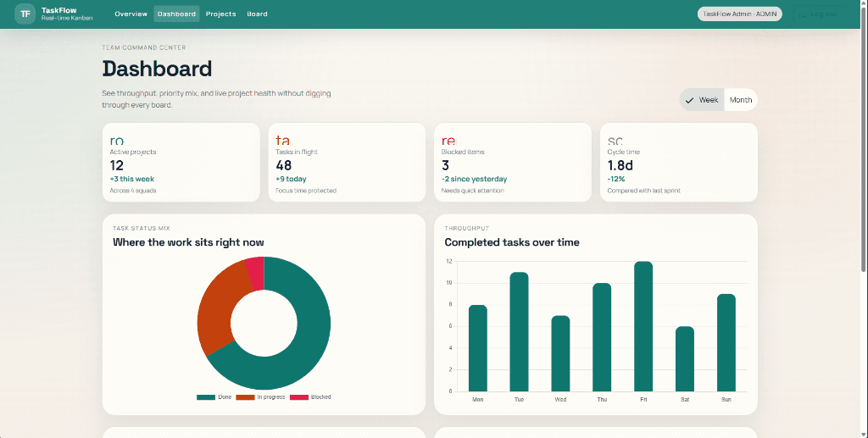Click the Active projects value 12
The height and width of the screenshot is (438, 868).
pyautogui.click(x=117, y=165)
